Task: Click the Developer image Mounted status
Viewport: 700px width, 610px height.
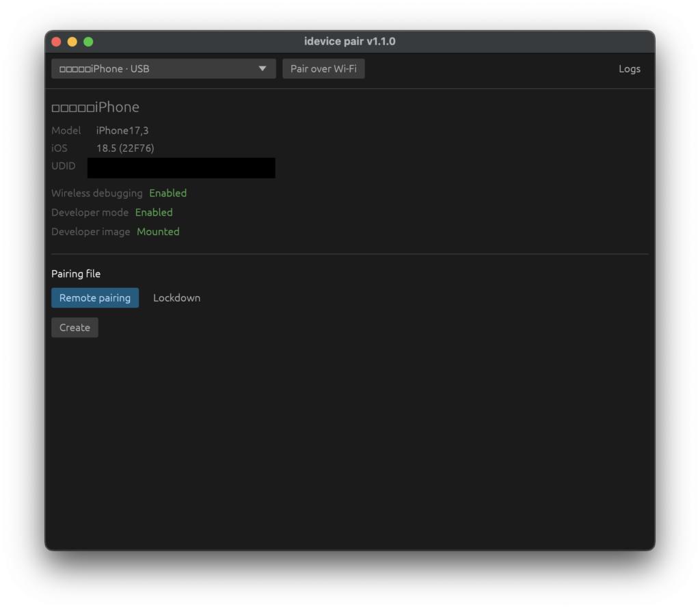Action: point(158,231)
